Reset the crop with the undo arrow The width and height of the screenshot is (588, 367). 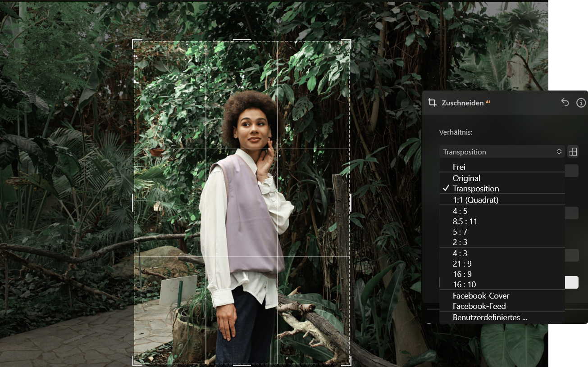point(565,102)
